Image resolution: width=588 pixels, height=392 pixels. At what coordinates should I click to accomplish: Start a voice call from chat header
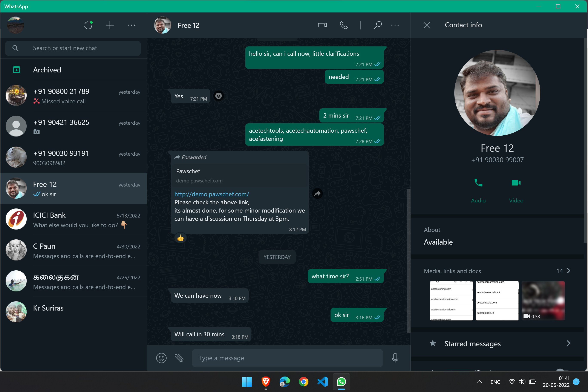343,25
